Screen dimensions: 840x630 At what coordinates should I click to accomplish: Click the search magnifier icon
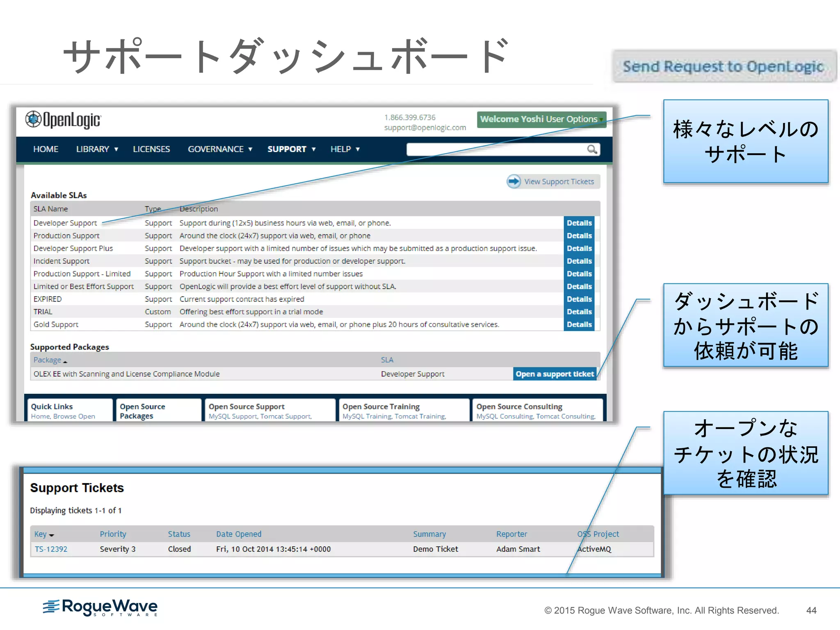pyautogui.click(x=591, y=149)
